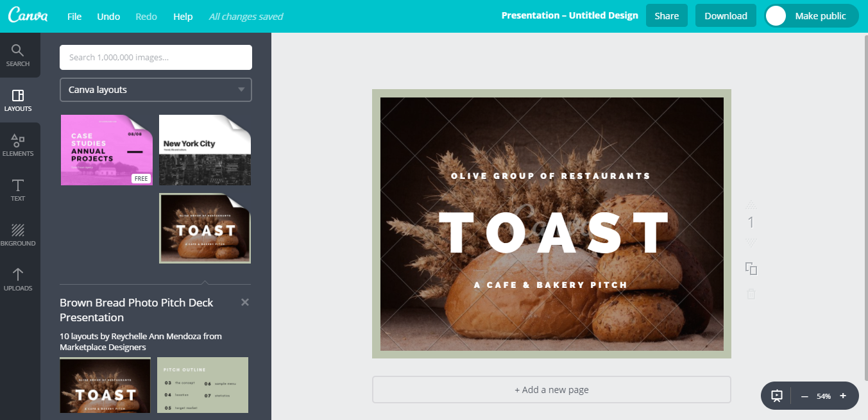Zoom out with the minus button
The image size is (868, 420).
click(804, 396)
